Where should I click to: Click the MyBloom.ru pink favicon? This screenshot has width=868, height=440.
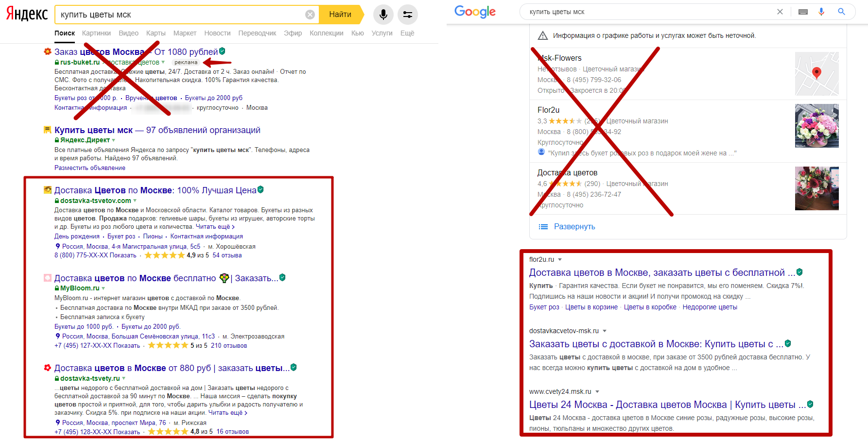[x=48, y=278]
